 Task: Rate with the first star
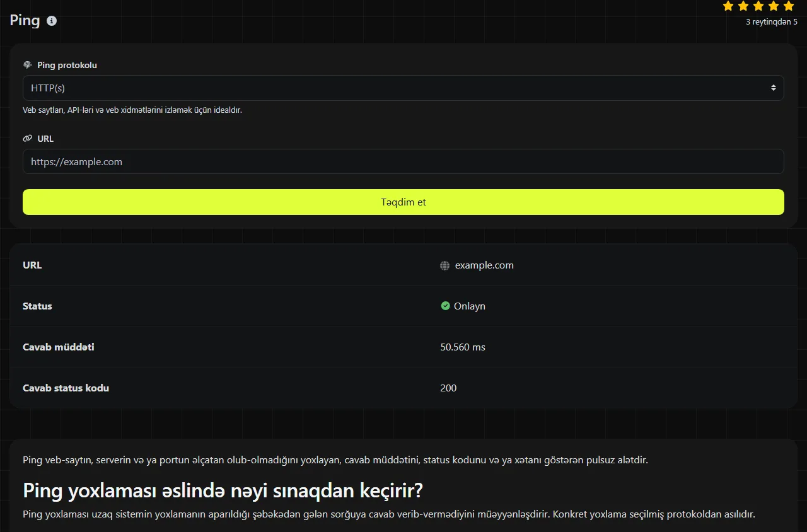coord(728,6)
